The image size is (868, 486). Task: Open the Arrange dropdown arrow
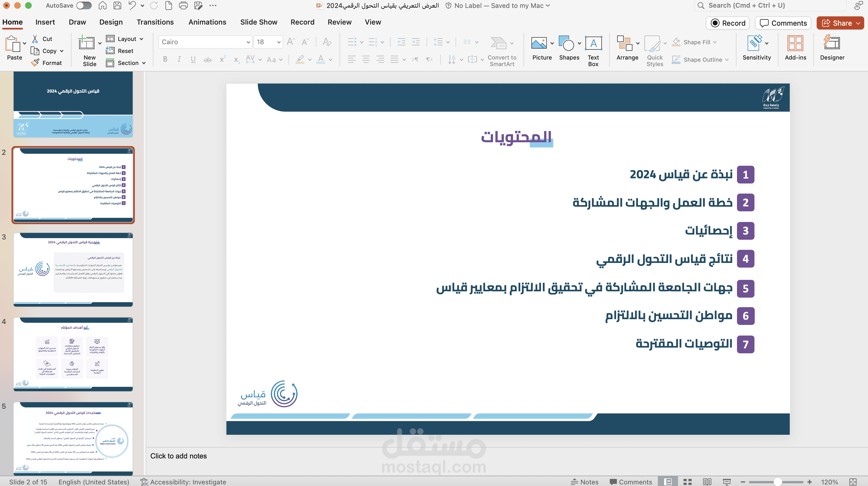click(638, 43)
